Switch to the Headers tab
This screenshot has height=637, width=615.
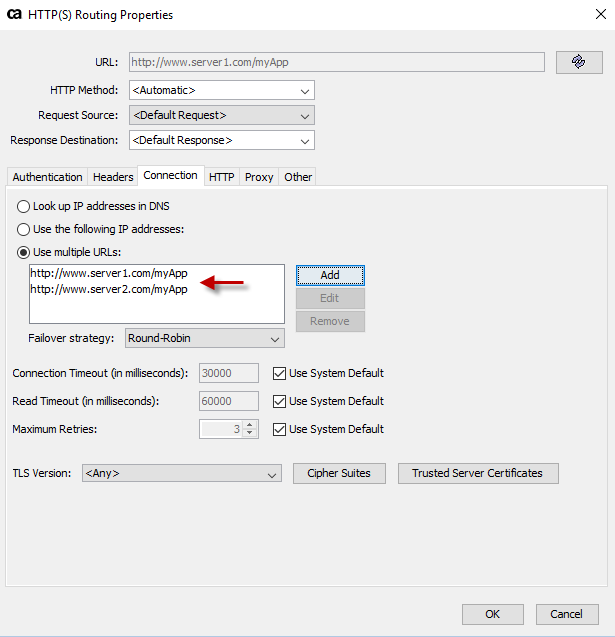(113, 177)
